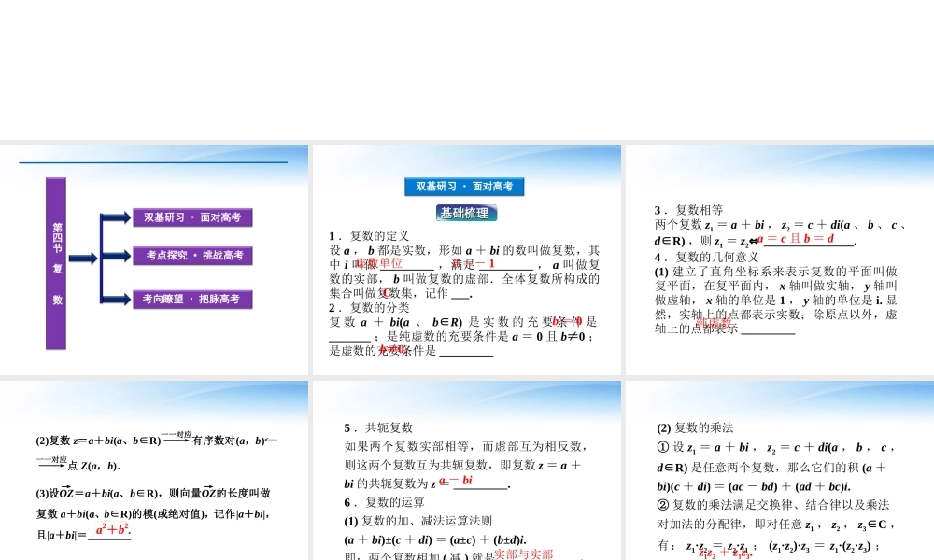Click the red answer 虚数单位

[x=380, y=263]
